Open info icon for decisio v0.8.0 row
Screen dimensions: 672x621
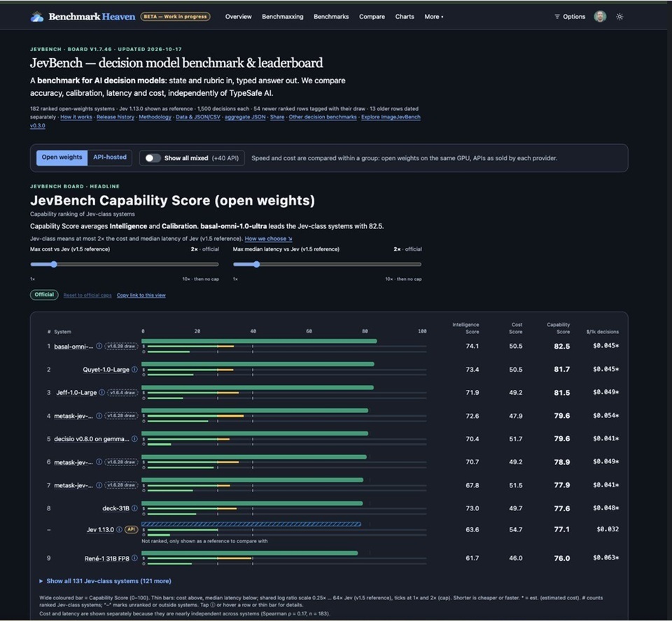point(134,438)
